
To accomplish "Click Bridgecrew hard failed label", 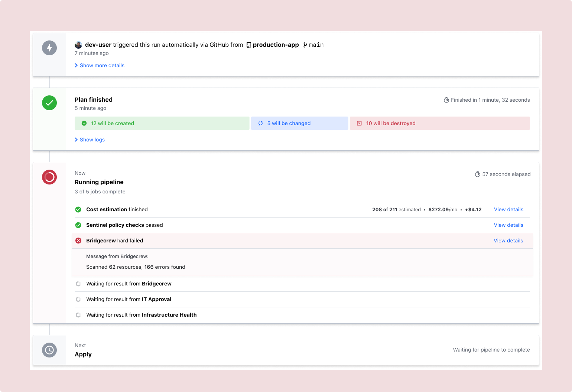I will [x=114, y=241].
